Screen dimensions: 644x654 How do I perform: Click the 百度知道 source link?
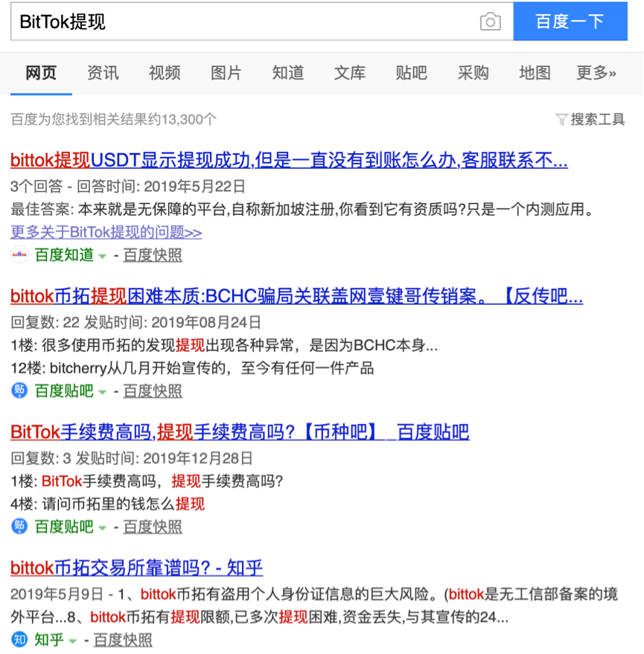click(x=64, y=255)
